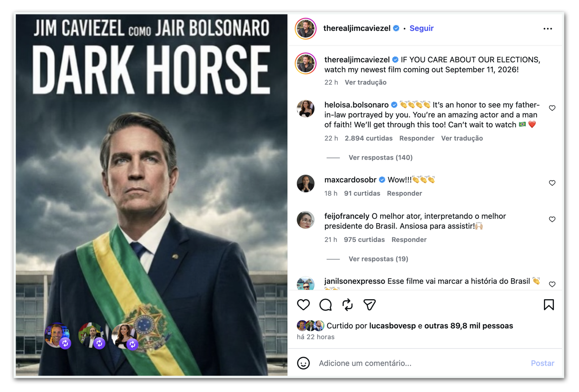579x392 pixels.
Task: Follow therealjimcaviezel with Seguir
Action: point(422,28)
